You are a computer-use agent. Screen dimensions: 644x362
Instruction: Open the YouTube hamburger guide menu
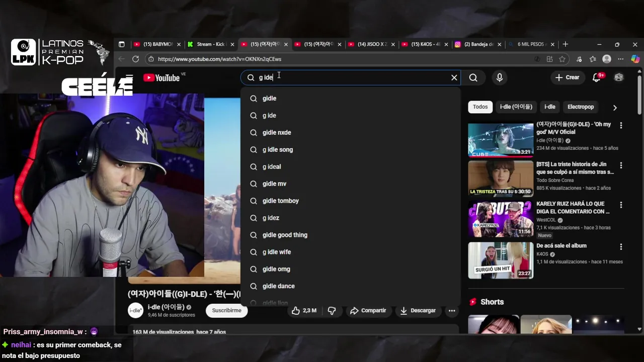pos(129,77)
